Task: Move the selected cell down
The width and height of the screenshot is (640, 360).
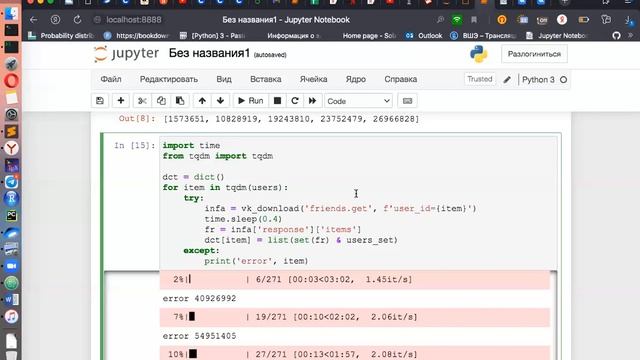Action: pyautogui.click(x=220, y=101)
